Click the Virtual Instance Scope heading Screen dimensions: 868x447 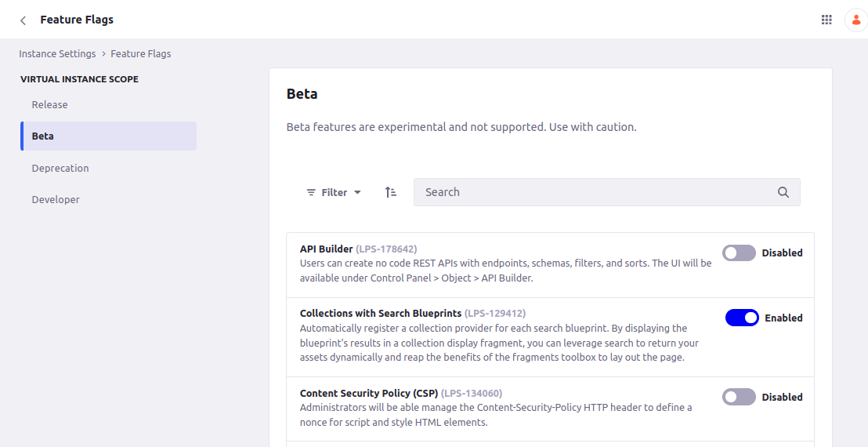[x=80, y=79]
